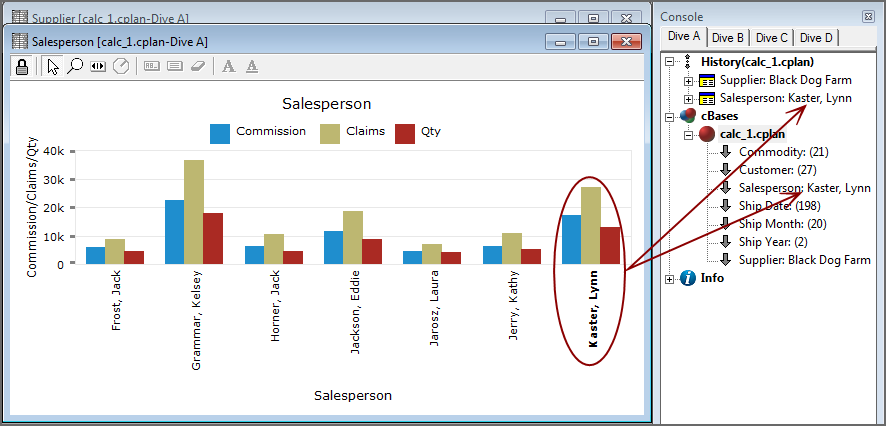Switch to the Dive D tab
This screenshot has height=426, width=886.
816,38
